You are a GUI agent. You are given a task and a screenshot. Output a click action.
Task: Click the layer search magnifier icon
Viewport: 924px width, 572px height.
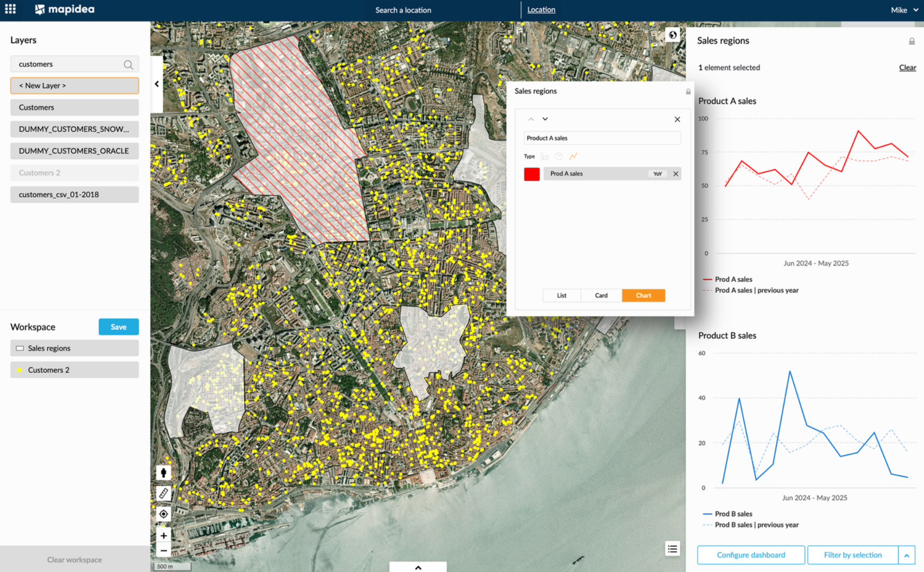click(128, 64)
